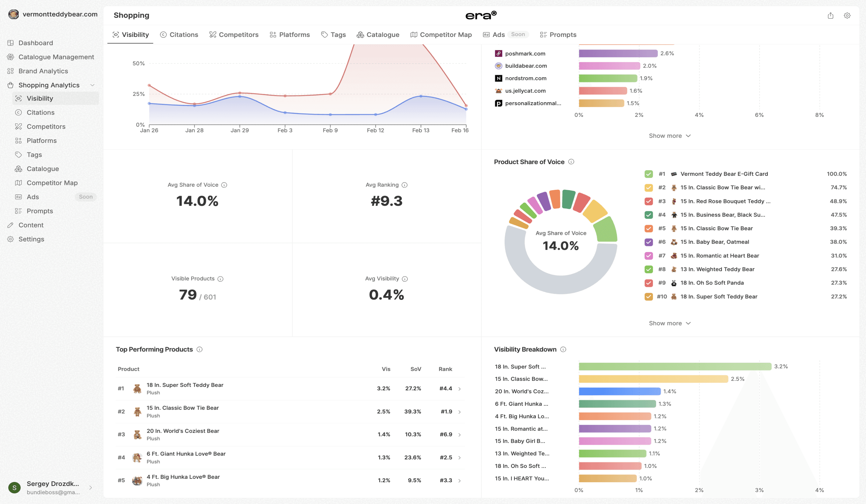Open Catalogue Management in the sidebar
Viewport: 866px width, 504px height.
(x=56, y=57)
